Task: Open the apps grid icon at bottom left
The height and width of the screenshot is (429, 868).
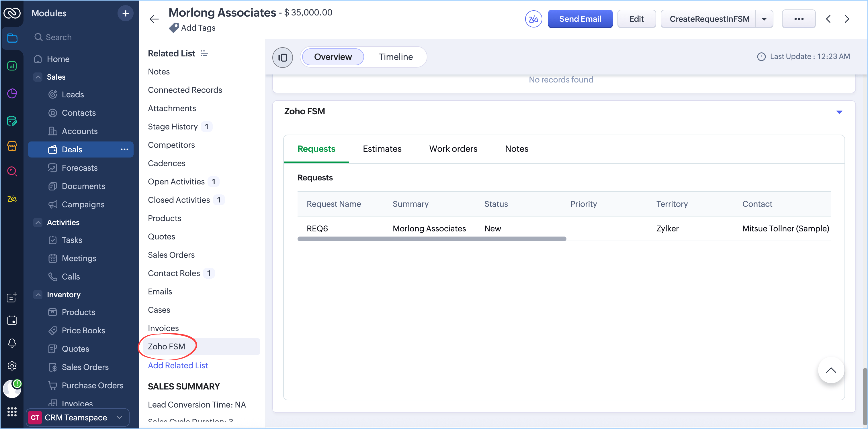Action: pos(12,412)
